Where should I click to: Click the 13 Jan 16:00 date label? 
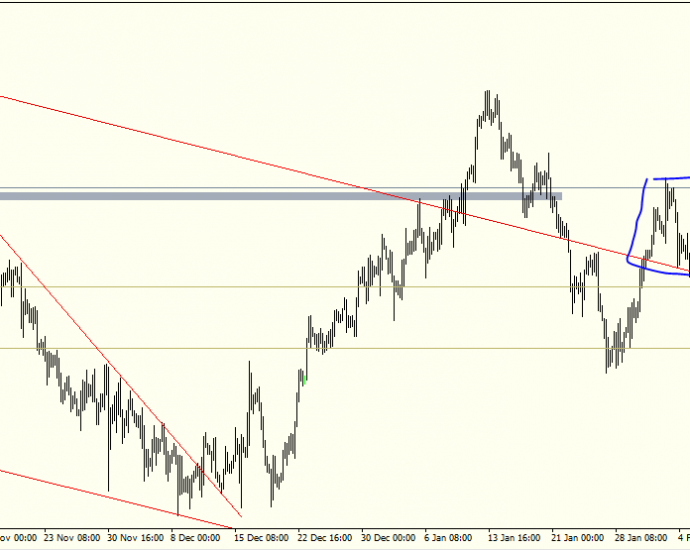514,538
